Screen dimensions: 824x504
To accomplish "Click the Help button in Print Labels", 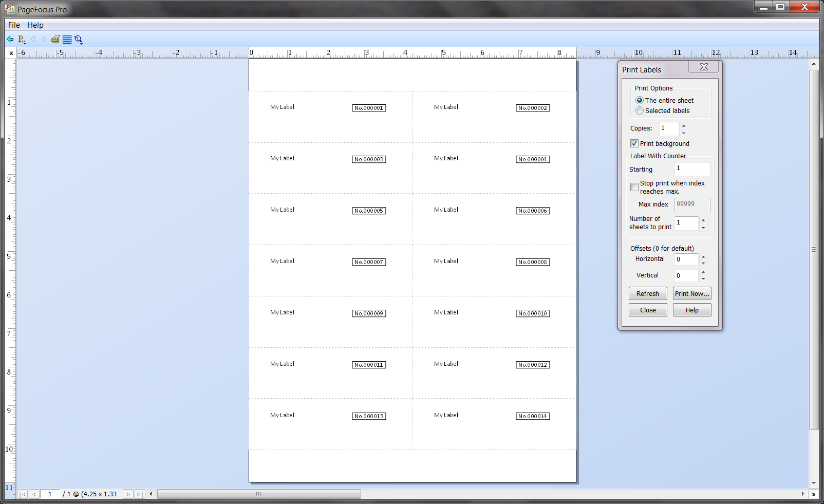I will 692,310.
